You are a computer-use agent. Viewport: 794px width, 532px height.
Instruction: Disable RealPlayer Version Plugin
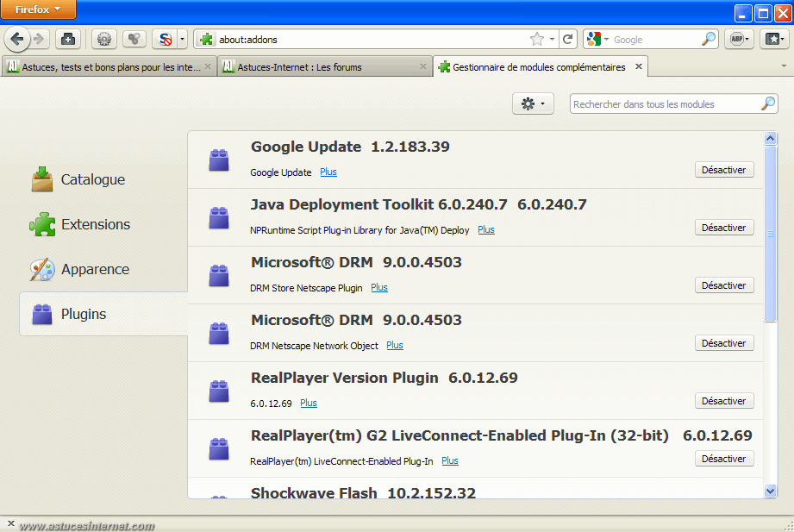[724, 401]
